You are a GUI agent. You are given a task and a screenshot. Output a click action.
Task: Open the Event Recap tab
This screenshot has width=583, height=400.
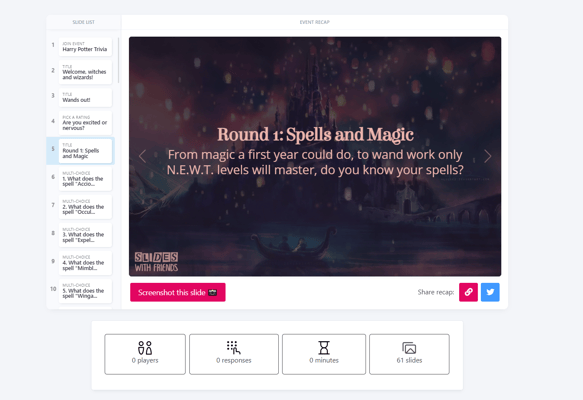click(x=315, y=22)
